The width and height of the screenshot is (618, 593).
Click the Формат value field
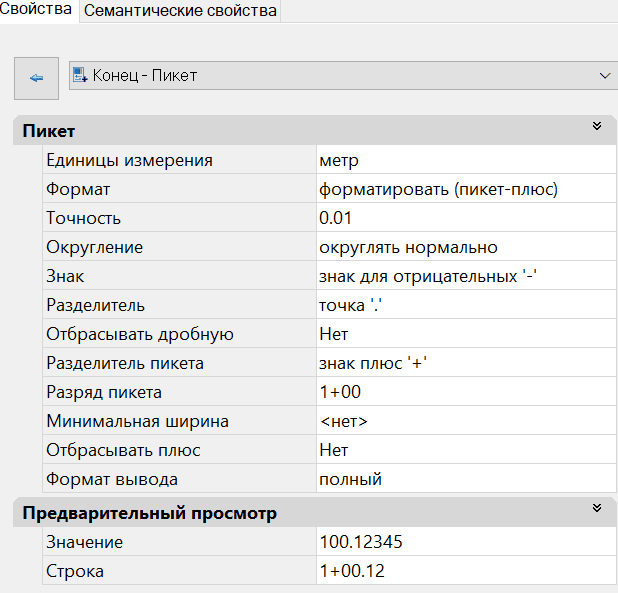coord(465,189)
